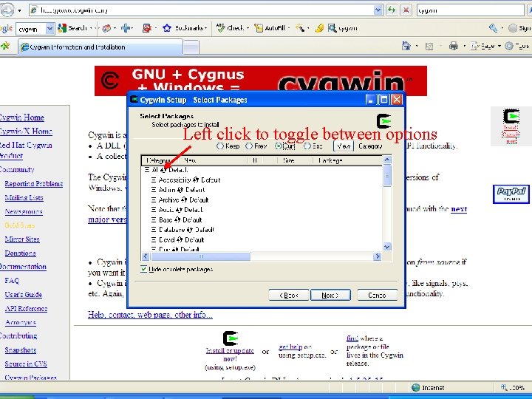The image size is (532, 399).
Task: Click the Back button in setup dialog
Action: pyautogui.click(x=288, y=295)
